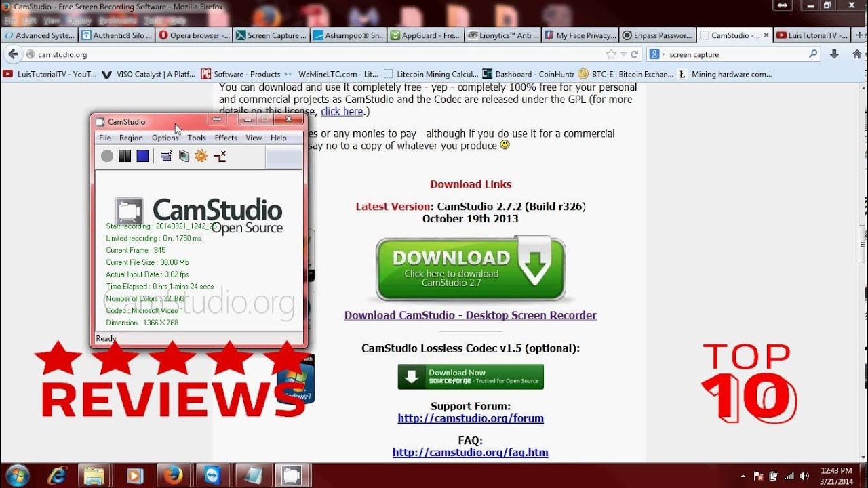Image resolution: width=868 pixels, height=488 pixels.
Task: Close the CamStudio browser tab
Action: click(766, 35)
